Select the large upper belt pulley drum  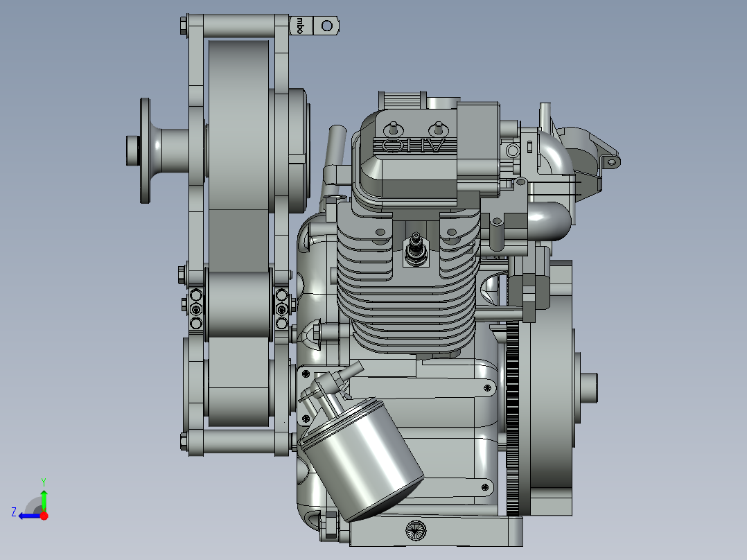click(x=238, y=125)
